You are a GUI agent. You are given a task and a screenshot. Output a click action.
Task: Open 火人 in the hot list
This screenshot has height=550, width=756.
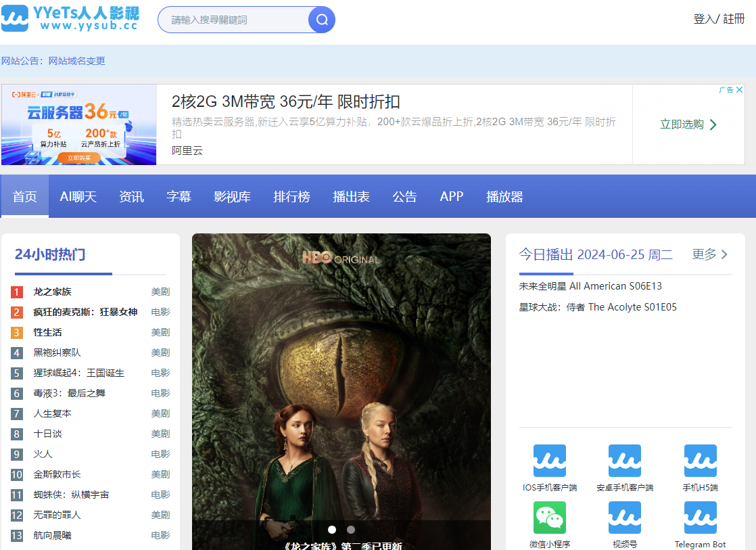point(43,454)
